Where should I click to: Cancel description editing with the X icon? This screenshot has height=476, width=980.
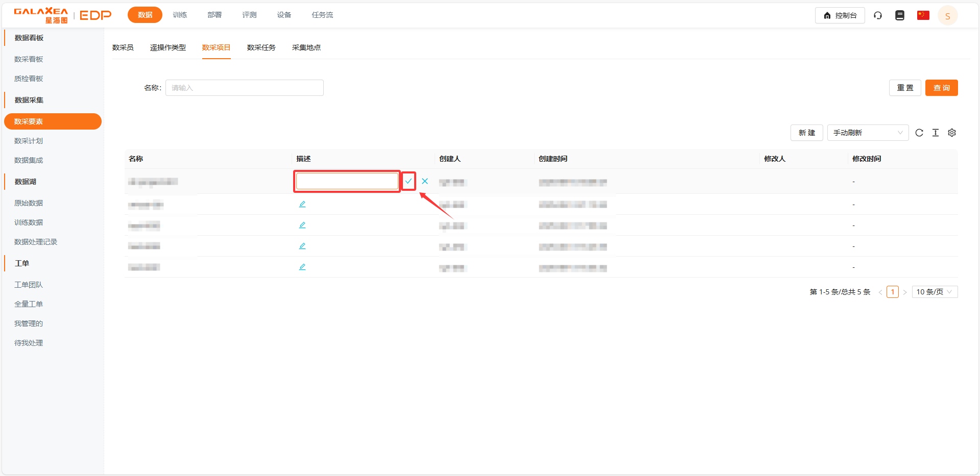coord(425,181)
